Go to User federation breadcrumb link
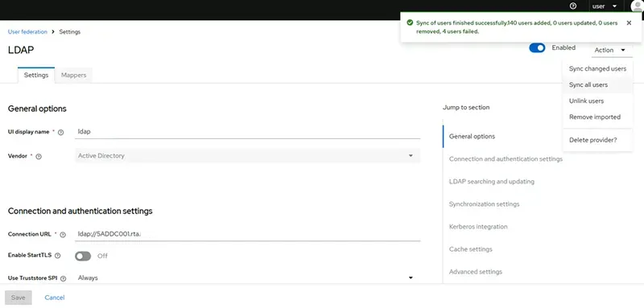The image size is (644, 308). [x=27, y=31]
